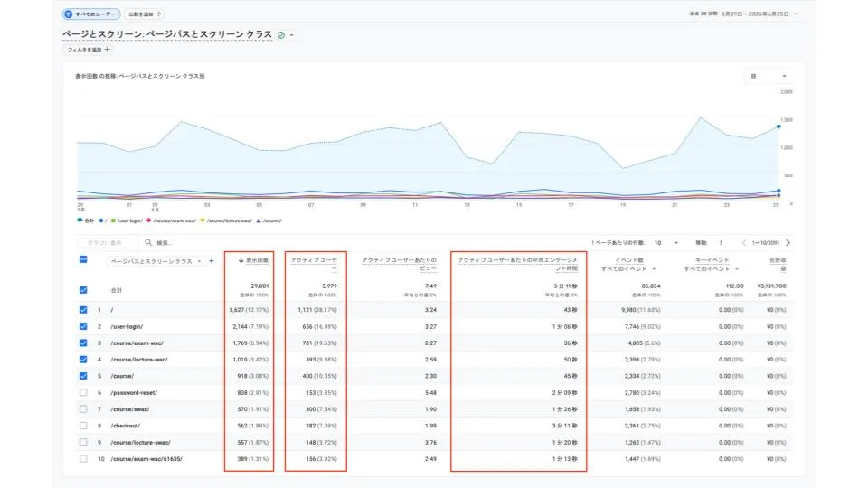Screen dimensions: 868x488
Task: Open the rows-per-page 10 dropdown
Action: (666, 243)
